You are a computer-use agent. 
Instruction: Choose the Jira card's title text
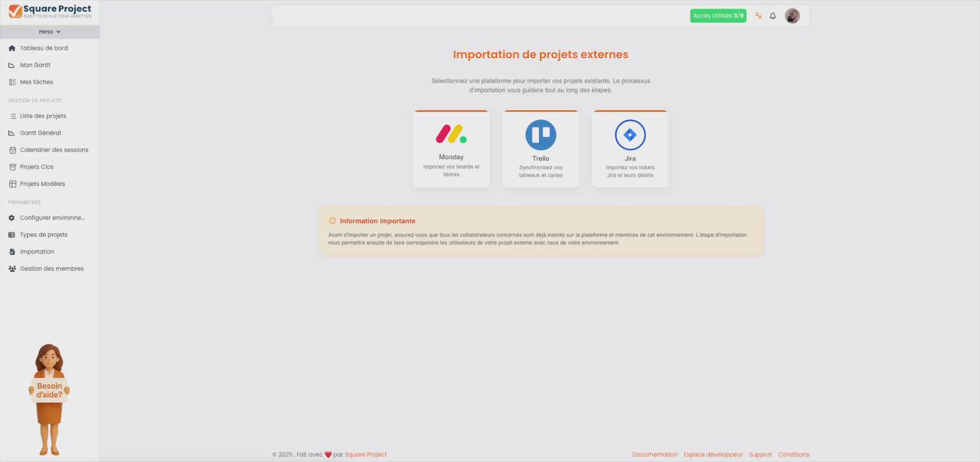pos(630,158)
